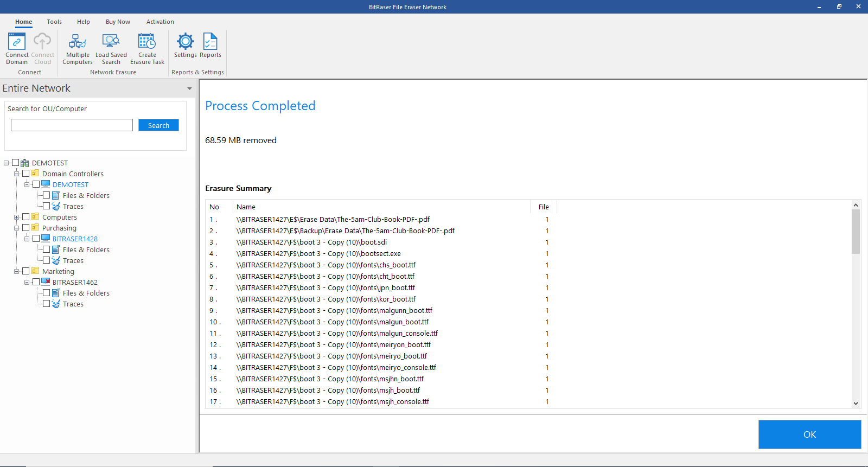Check the DEMOTEST computer checkbox
The image size is (868, 467).
36,184
